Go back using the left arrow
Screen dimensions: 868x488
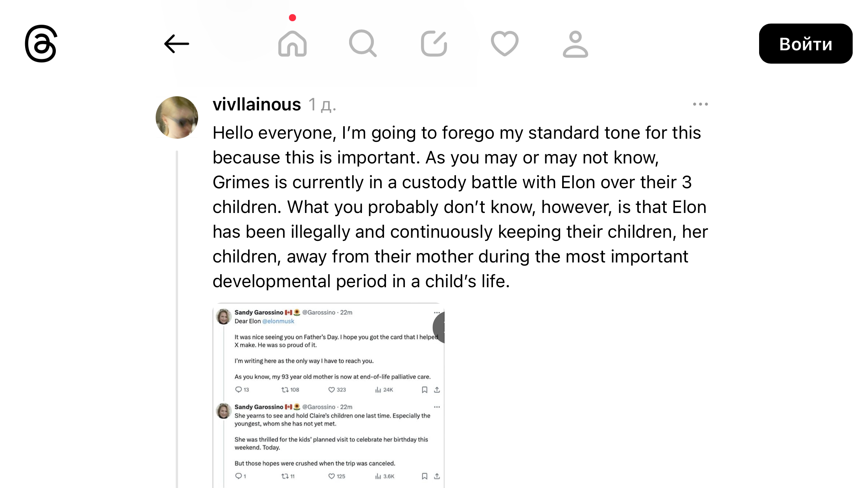pos(177,44)
